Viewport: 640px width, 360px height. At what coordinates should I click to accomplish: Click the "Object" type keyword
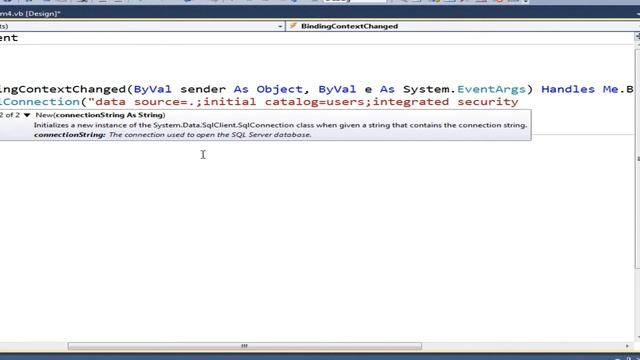(x=280, y=89)
